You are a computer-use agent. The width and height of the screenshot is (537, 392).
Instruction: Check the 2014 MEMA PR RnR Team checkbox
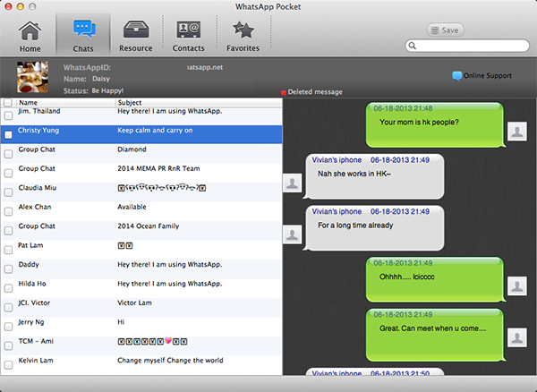tap(8, 174)
